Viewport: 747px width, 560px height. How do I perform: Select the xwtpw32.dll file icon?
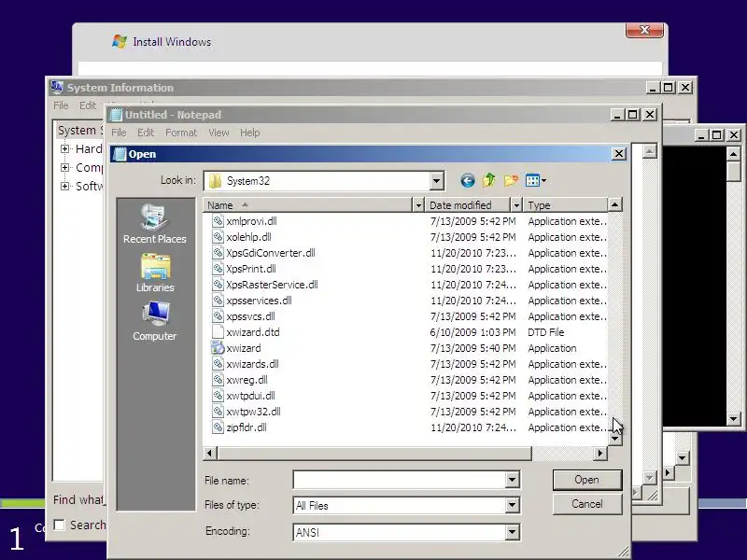(x=218, y=412)
